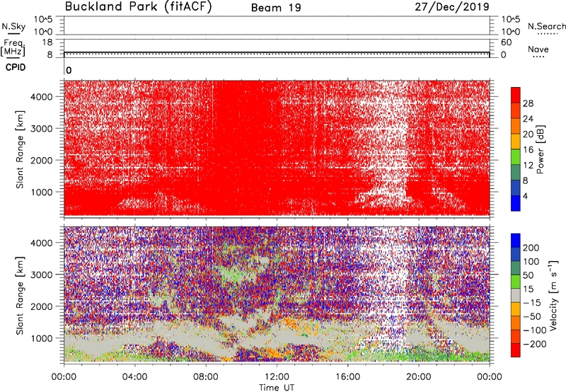Screen dimensions: 566x392
Task: Click the 'N.Sky' legend label
Action: [x=13, y=26]
